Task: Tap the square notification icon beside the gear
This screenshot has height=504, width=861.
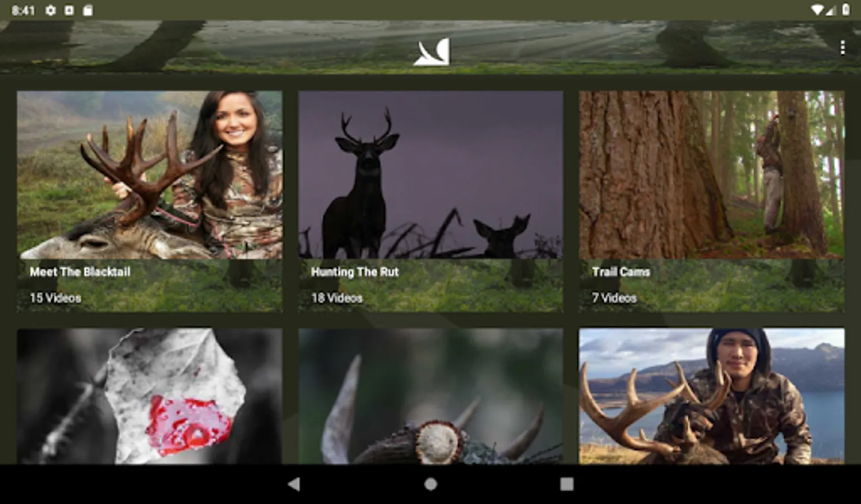Action: click(x=69, y=10)
